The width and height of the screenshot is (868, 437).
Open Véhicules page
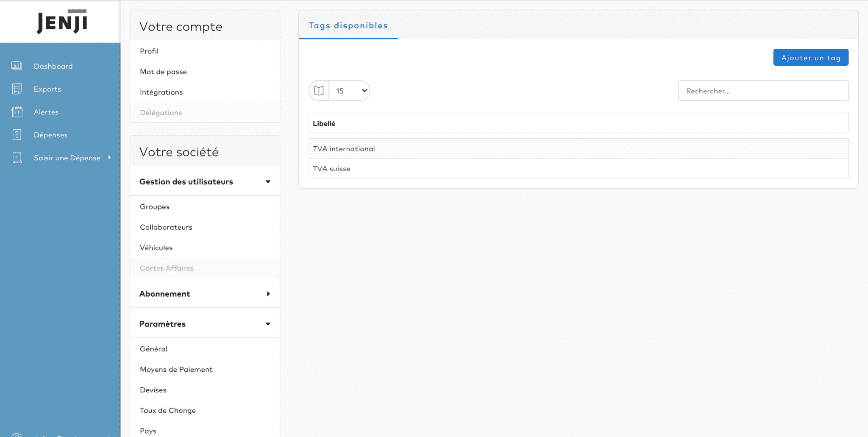[156, 248]
